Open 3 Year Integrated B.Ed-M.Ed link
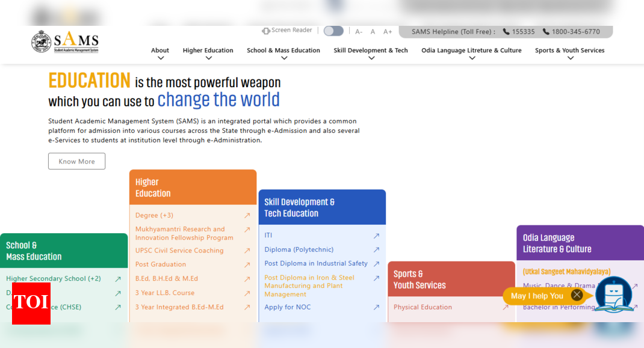644x348 pixels. point(179,307)
